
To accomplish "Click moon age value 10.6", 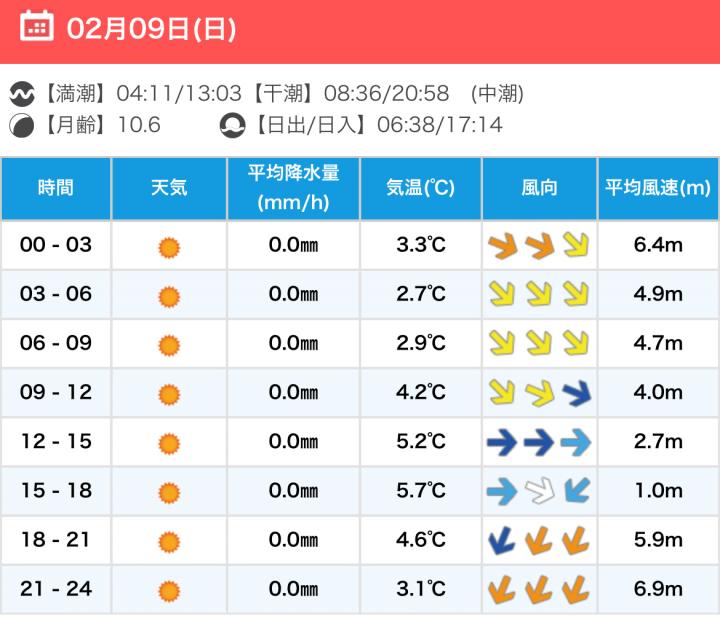I will pos(139,125).
